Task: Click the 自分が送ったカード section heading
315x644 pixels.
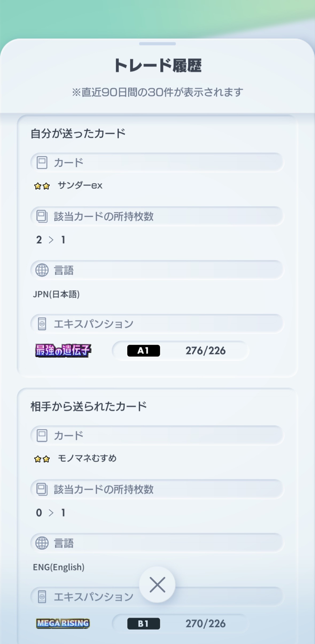Action: point(78,133)
